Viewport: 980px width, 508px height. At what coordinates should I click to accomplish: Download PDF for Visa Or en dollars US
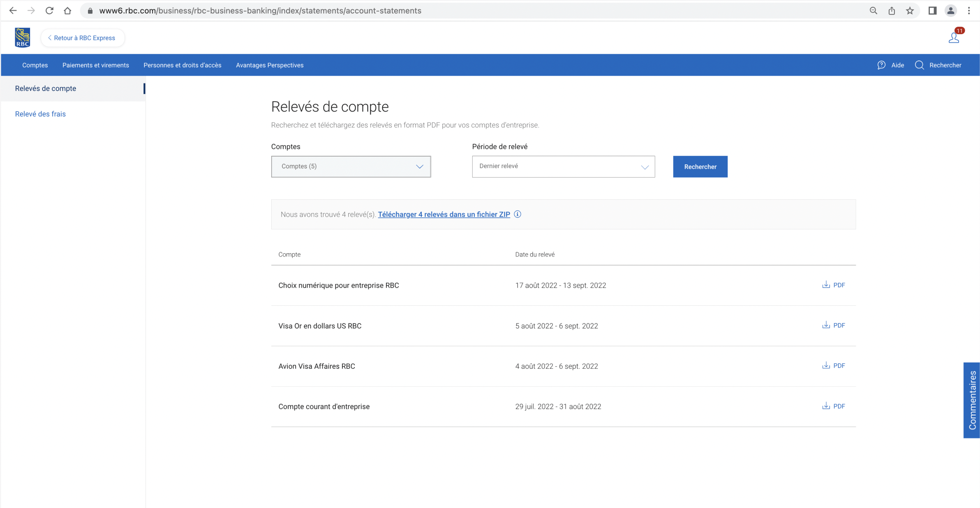833,325
